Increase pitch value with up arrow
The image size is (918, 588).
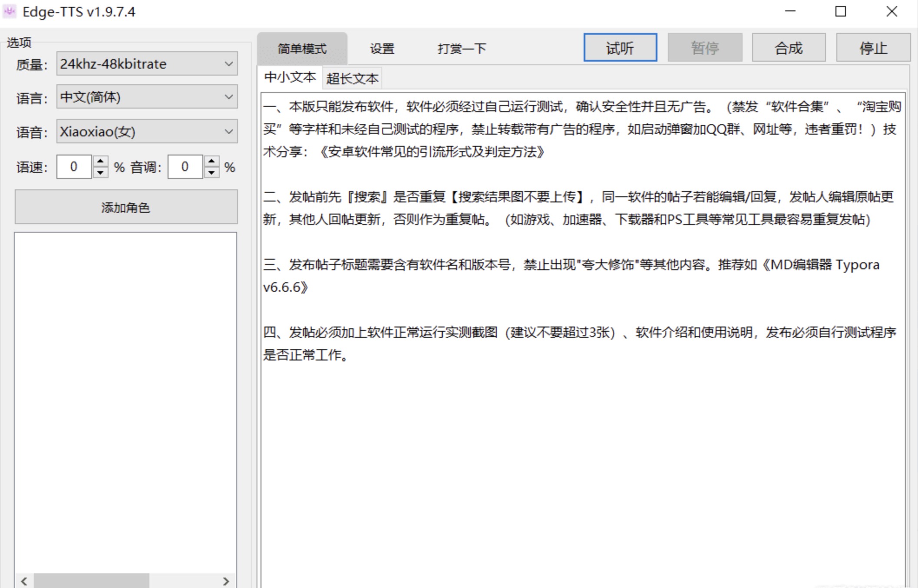211,162
